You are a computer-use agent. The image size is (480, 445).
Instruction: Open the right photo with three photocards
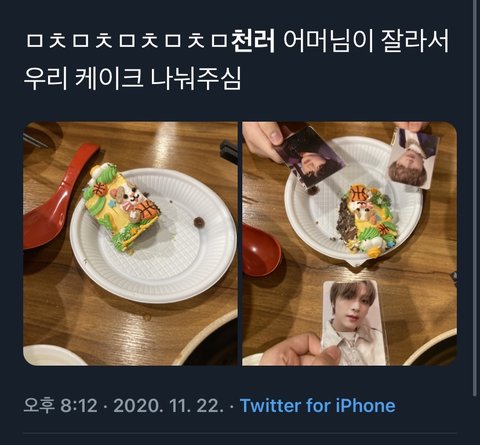pos(349,244)
